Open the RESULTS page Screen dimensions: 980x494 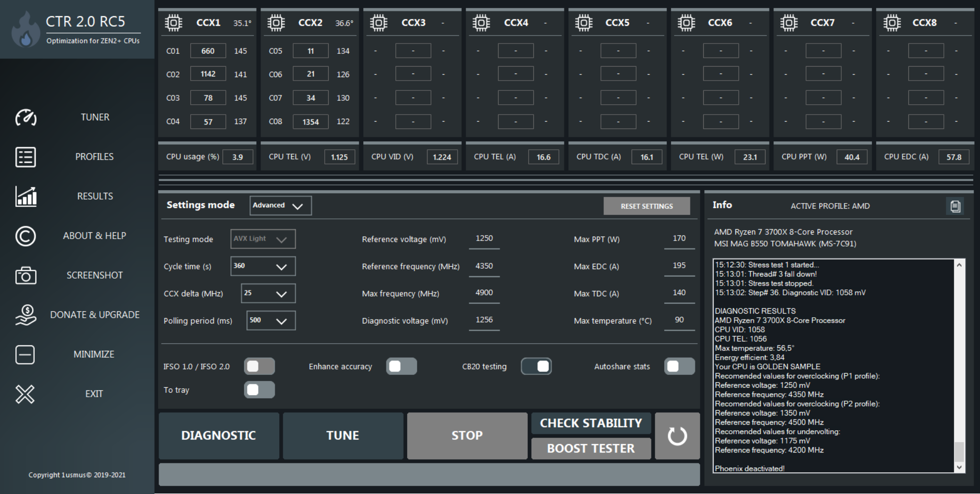point(95,197)
